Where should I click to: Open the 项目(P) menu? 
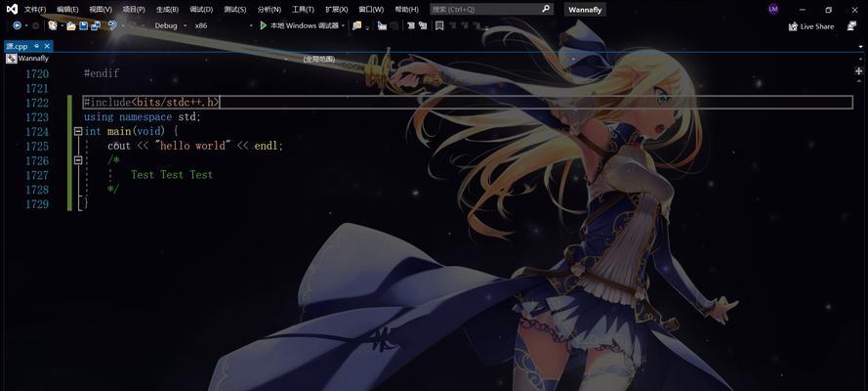click(134, 10)
